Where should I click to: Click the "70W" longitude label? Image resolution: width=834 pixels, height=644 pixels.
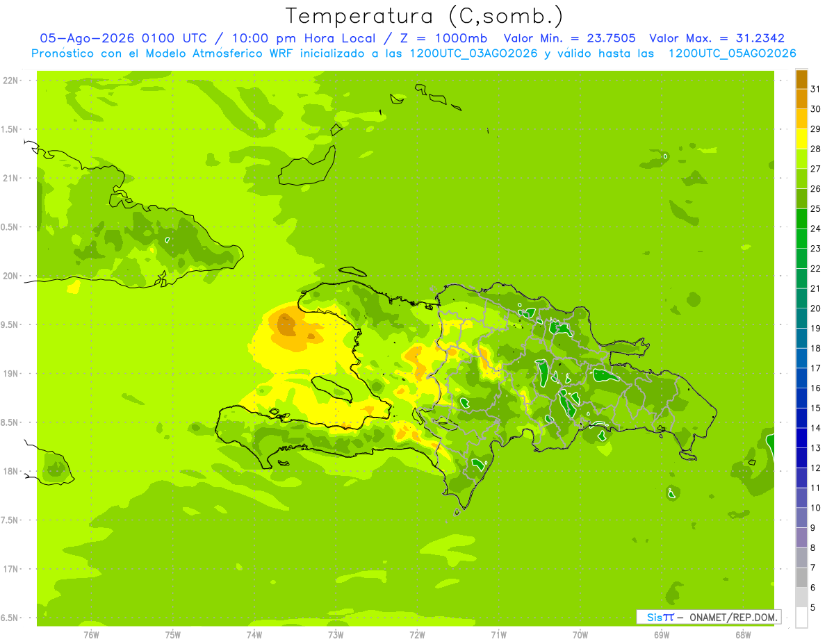[580, 635]
